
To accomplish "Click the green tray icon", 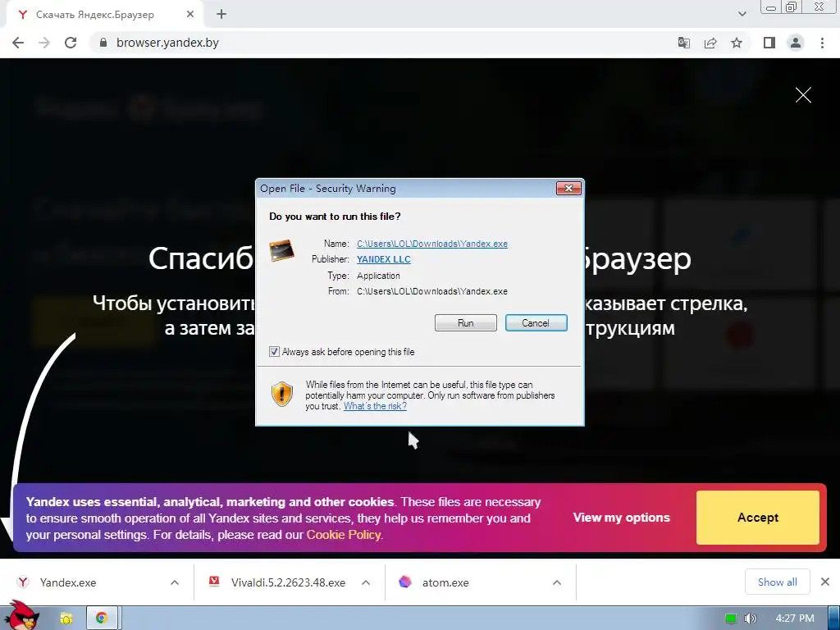I will click(x=730, y=619).
